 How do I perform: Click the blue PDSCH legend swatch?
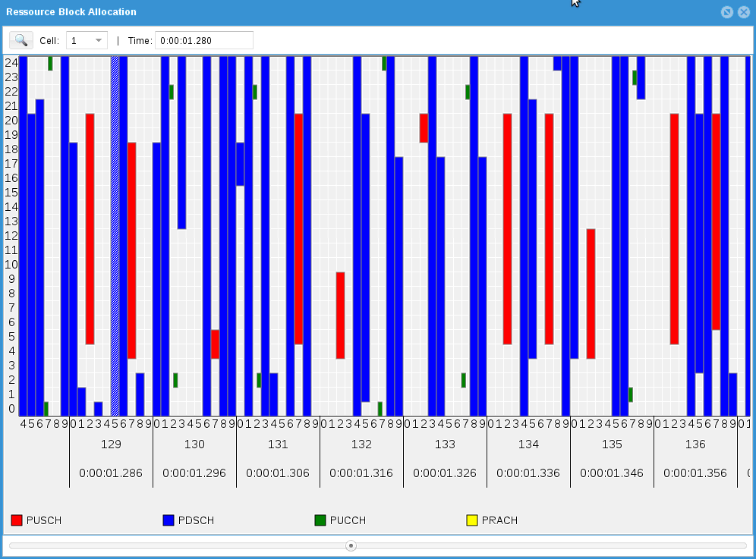click(x=169, y=520)
